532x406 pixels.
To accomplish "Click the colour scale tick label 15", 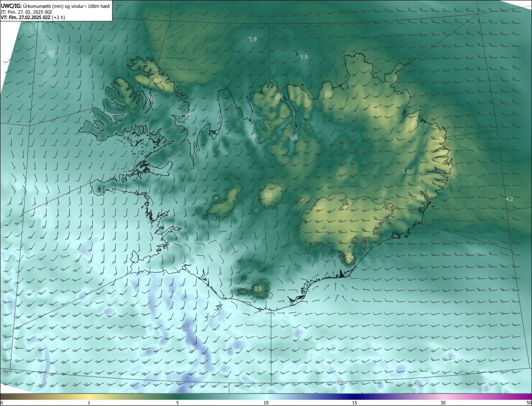I will (355, 403).
